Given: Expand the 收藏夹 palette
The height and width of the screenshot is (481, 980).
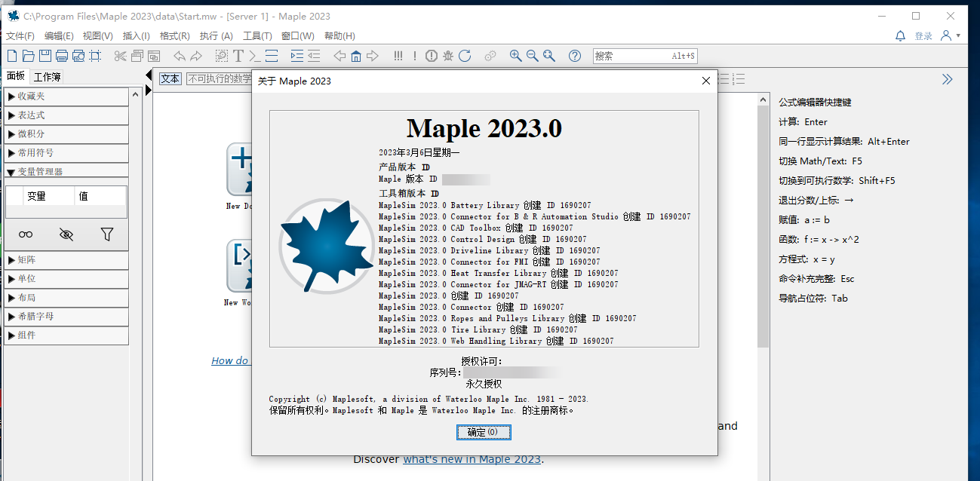Looking at the screenshot, I should tap(66, 97).
